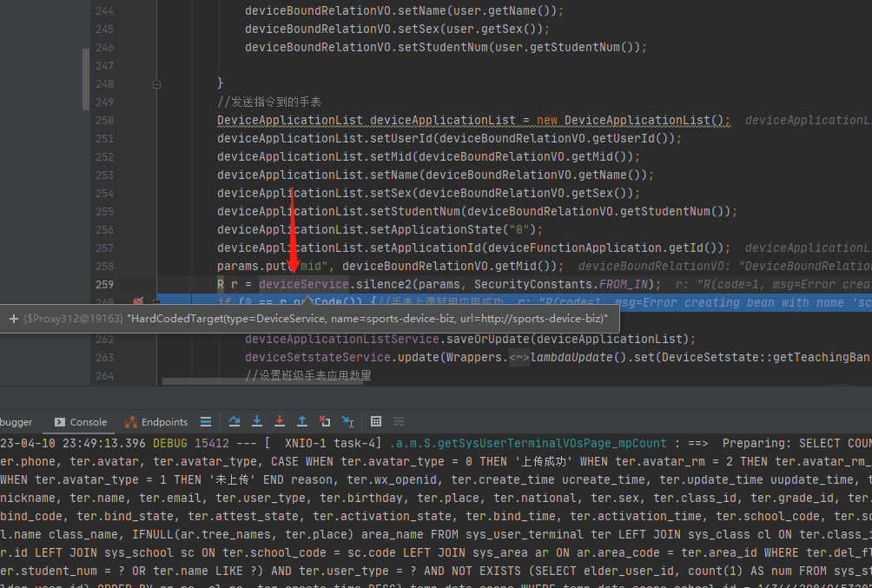
Task: Click the Step Over debugger icon
Action: point(235,422)
